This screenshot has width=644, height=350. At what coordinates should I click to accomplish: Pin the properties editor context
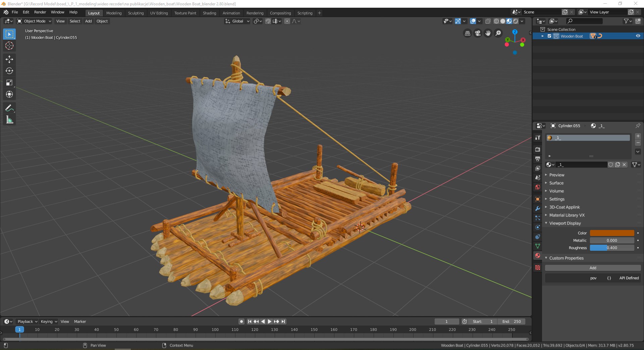638,126
